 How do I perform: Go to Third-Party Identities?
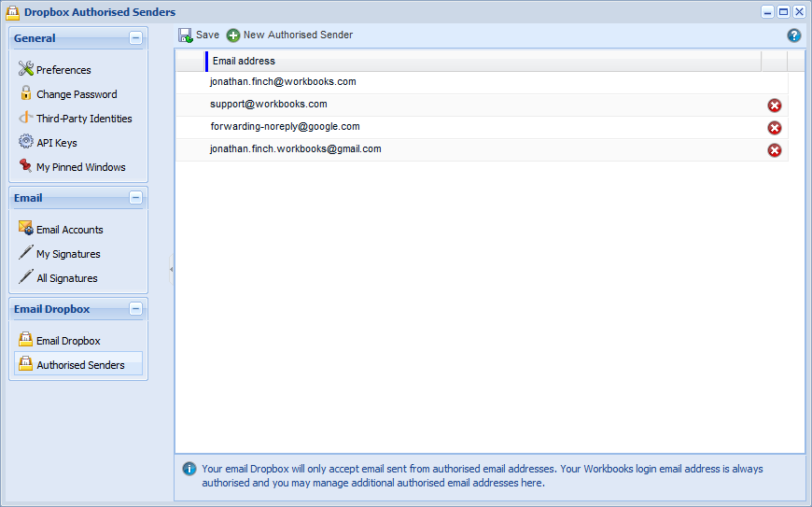(x=84, y=119)
